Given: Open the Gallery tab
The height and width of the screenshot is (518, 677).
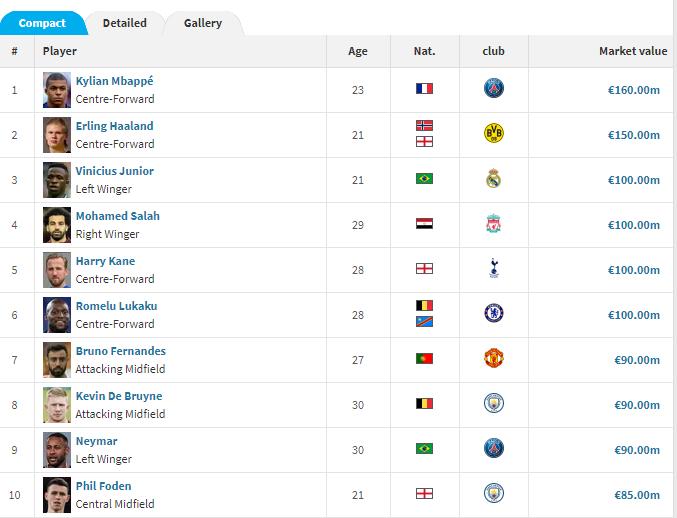Looking at the screenshot, I should point(203,23).
